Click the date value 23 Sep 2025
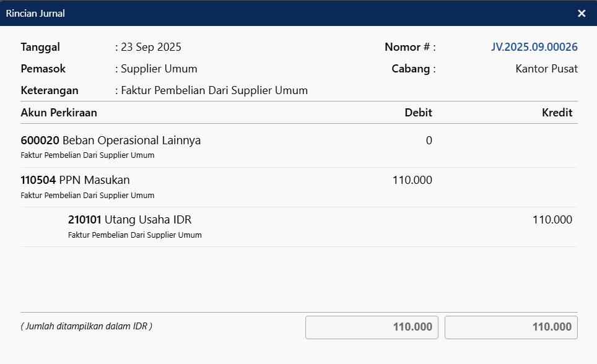 click(151, 47)
